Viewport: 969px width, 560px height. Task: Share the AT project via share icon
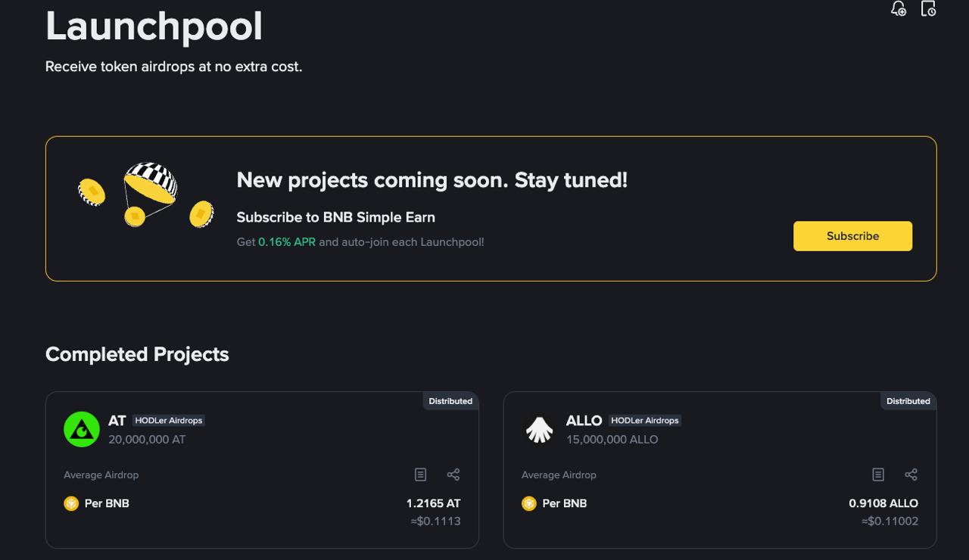pyautogui.click(x=453, y=474)
